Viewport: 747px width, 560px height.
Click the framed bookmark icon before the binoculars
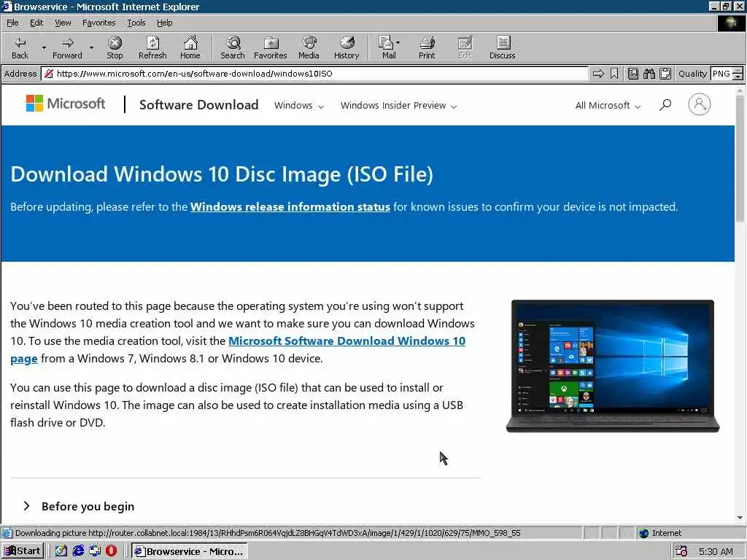[633, 74]
